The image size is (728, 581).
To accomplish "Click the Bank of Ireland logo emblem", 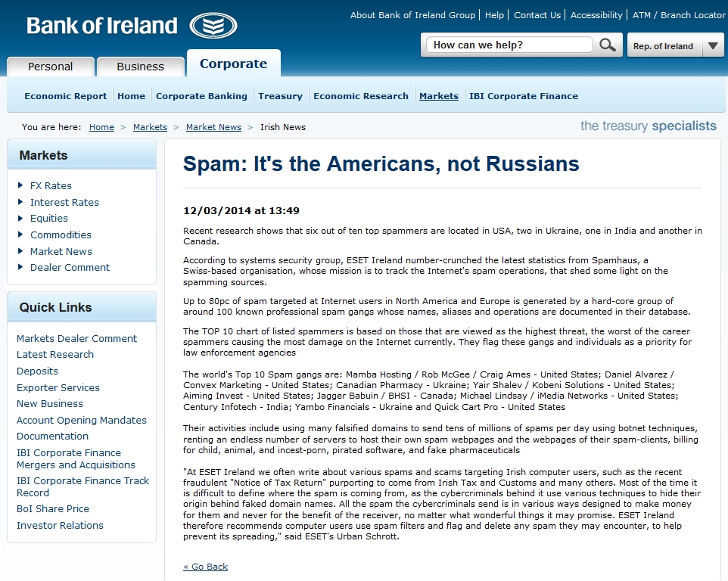I will 213,26.
